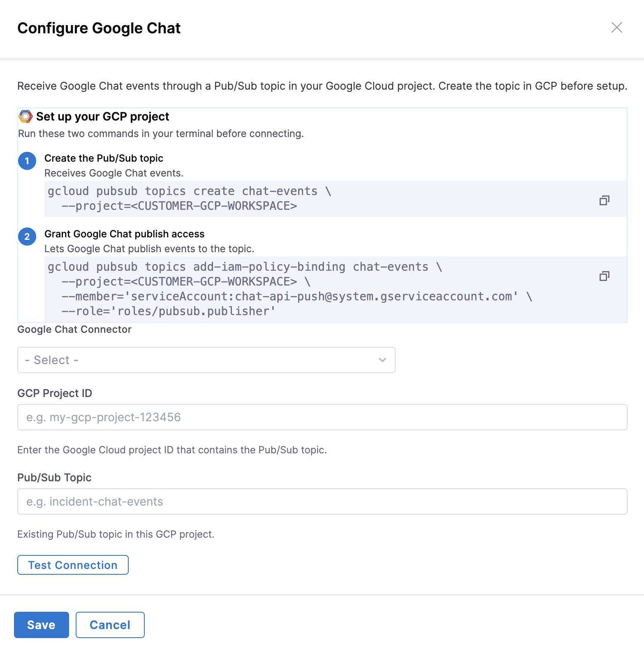Click 'Receives Google Chat events.' description
The width and height of the screenshot is (644, 650).
[114, 173]
